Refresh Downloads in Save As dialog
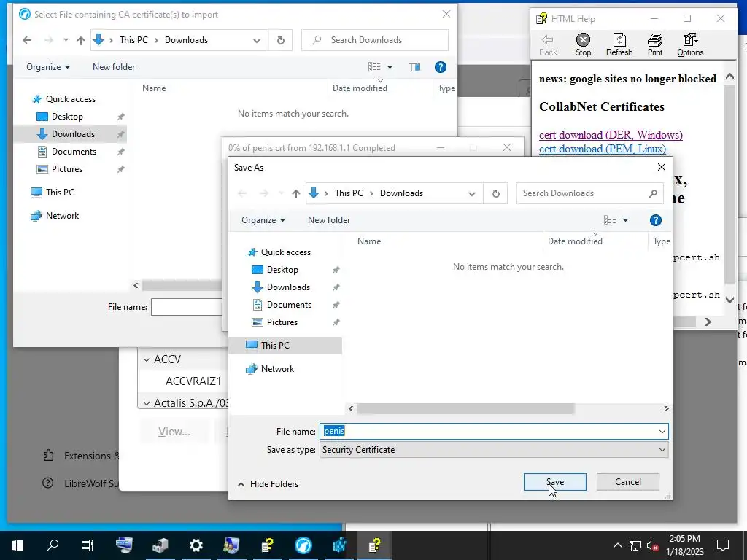Image resolution: width=747 pixels, height=560 pixels. point(495,193)
